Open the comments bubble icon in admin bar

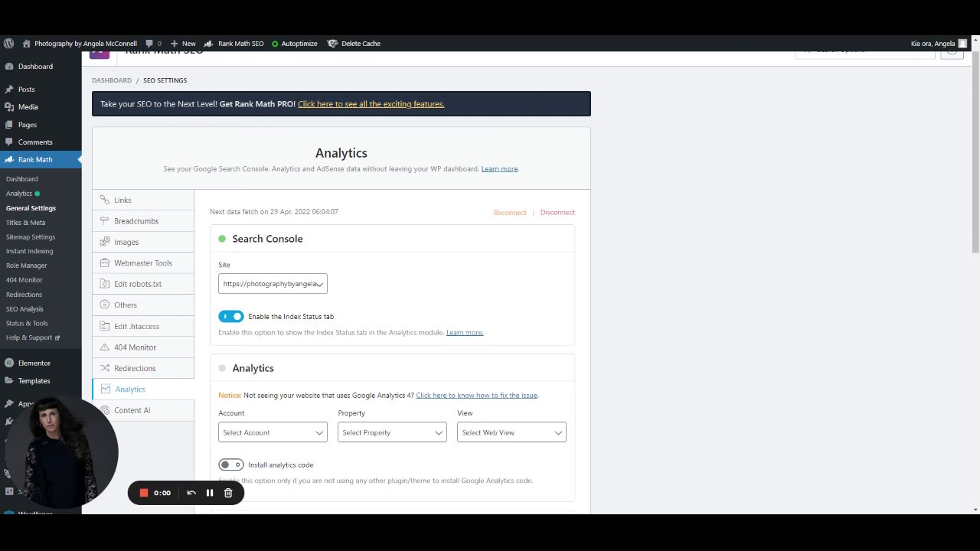point(149,44)
